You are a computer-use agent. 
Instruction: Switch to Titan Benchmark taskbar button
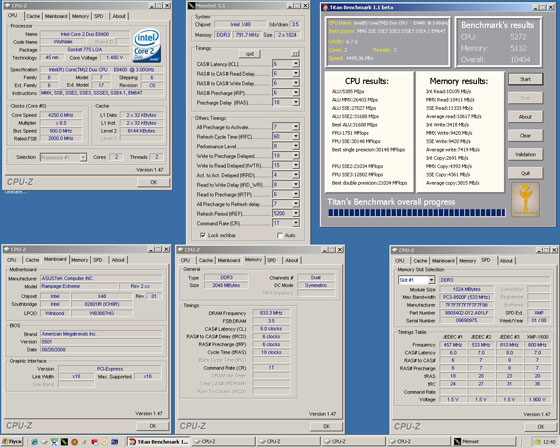[159, 442]
